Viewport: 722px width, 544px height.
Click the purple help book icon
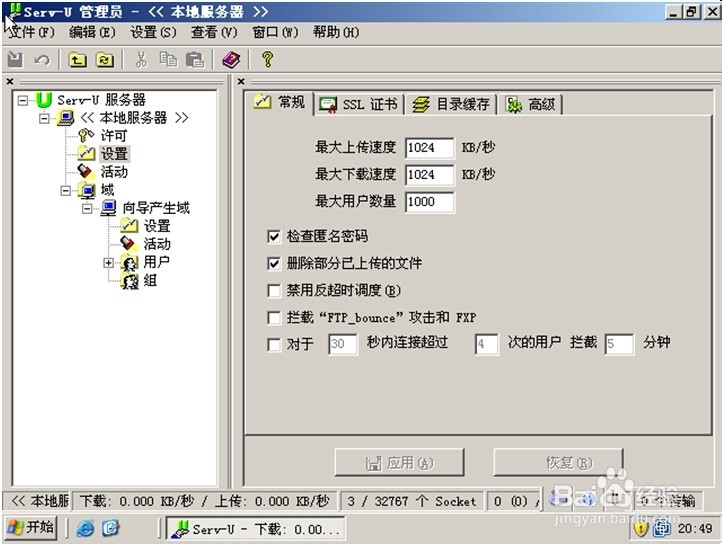(231, 60)
